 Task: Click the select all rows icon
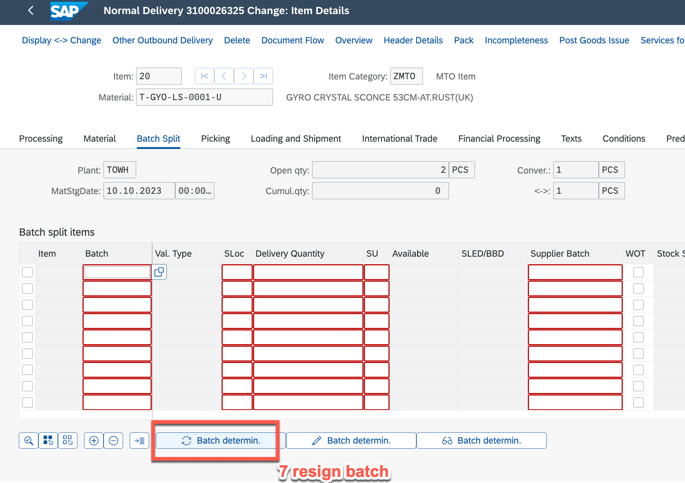[48, 440]
